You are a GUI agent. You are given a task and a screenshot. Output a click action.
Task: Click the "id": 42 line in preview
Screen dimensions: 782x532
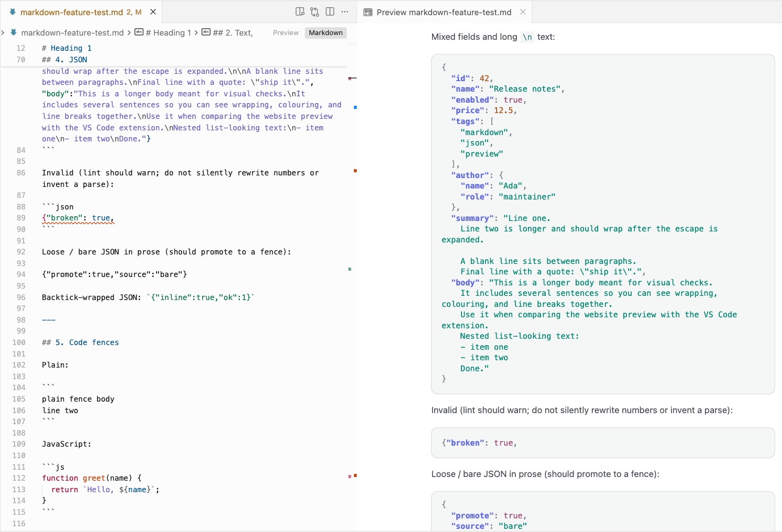[x=472, y=78]
